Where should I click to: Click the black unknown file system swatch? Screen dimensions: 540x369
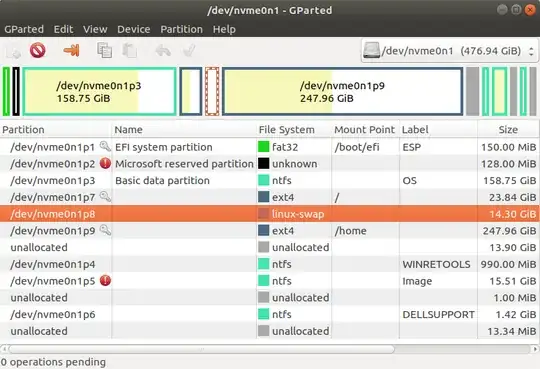tap(263, 164)
